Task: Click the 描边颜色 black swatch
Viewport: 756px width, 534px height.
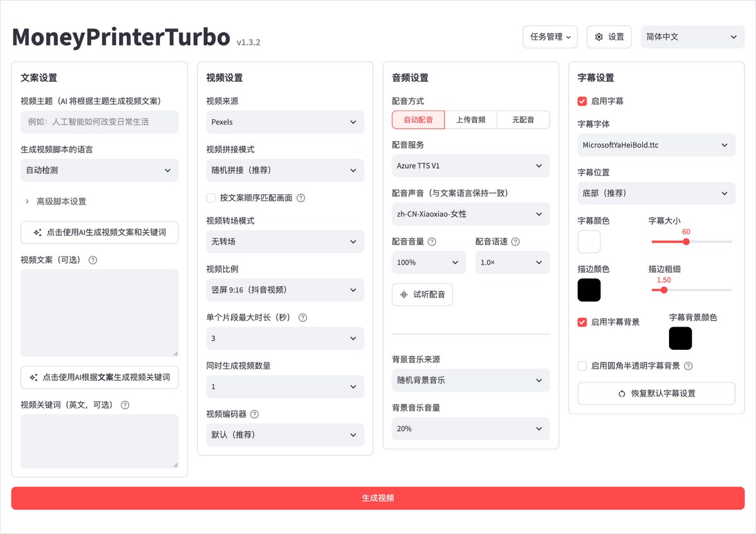Action: (x=589, y=290)
